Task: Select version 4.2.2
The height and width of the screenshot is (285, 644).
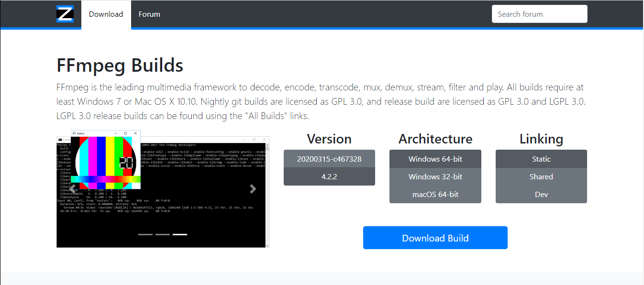Action: click(329, 176)
